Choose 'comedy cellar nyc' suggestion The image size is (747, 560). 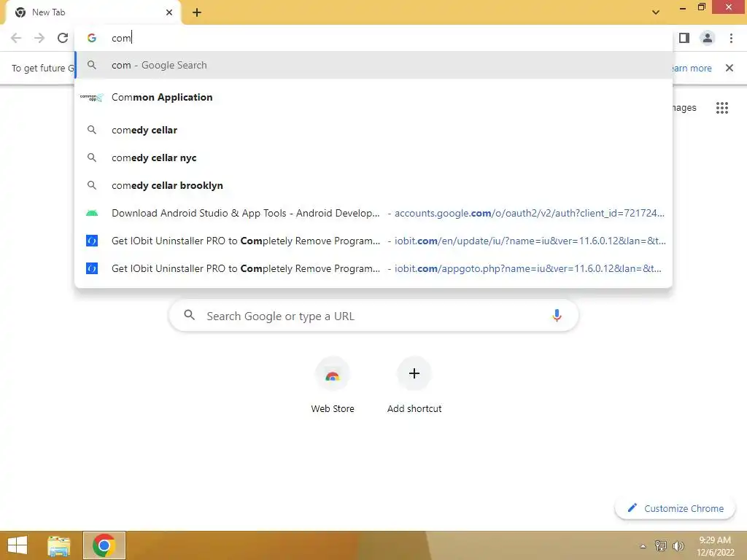coord(374,157)
